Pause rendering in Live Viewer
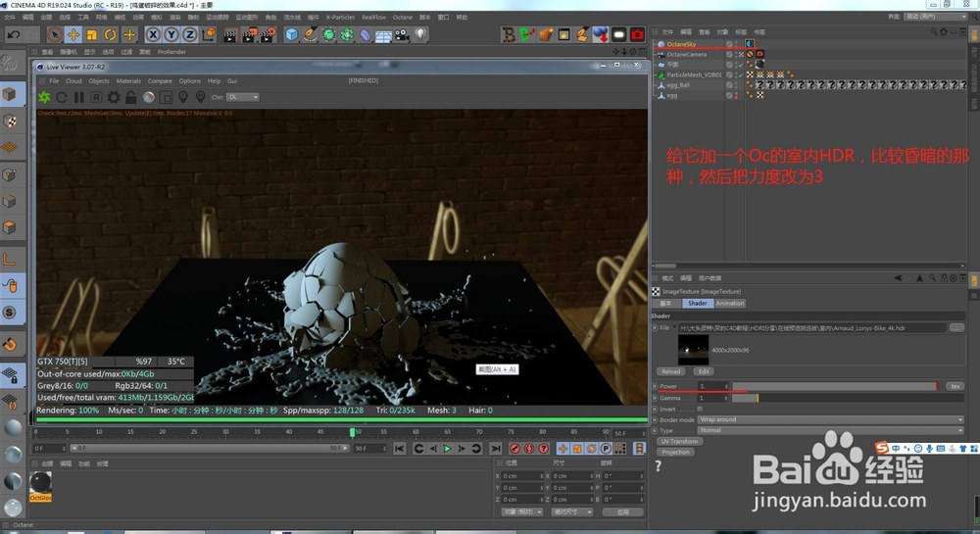Screen dimensions: 980x534 pos(78,97)
